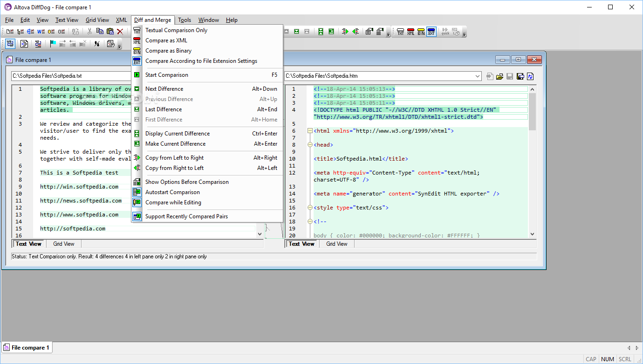Click the Paste clipboard icon
Screen dimensions: 643x364
tap(110, 31)
